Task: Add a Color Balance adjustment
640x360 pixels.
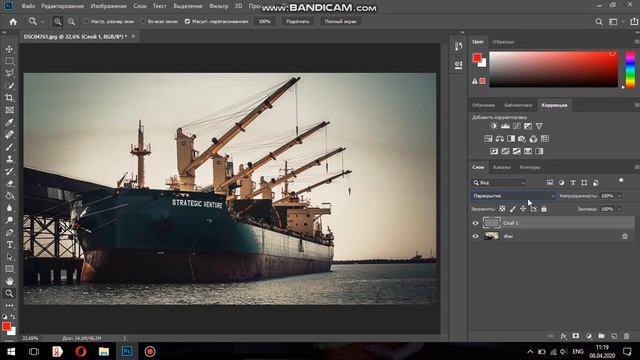Action: pyautogui.click(x=500, y=139)
